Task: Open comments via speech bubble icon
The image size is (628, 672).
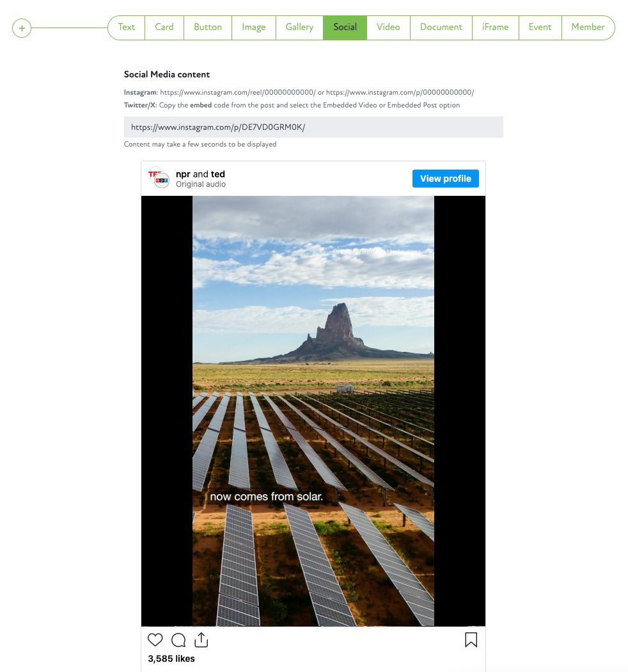Action: 178,640
